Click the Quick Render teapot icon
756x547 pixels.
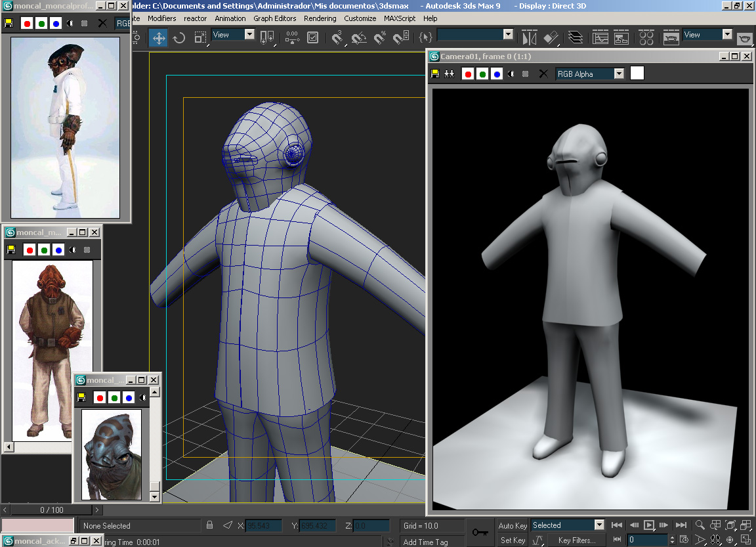(744, 37)
